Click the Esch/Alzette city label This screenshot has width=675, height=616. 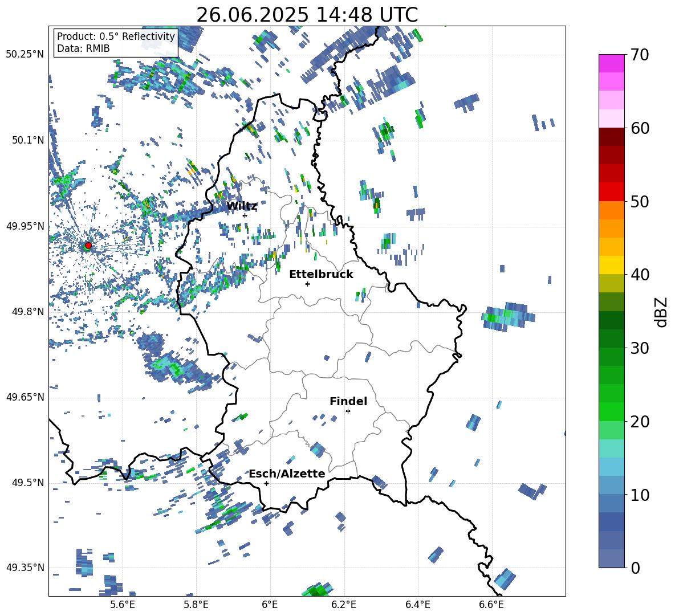coord(287,474)
